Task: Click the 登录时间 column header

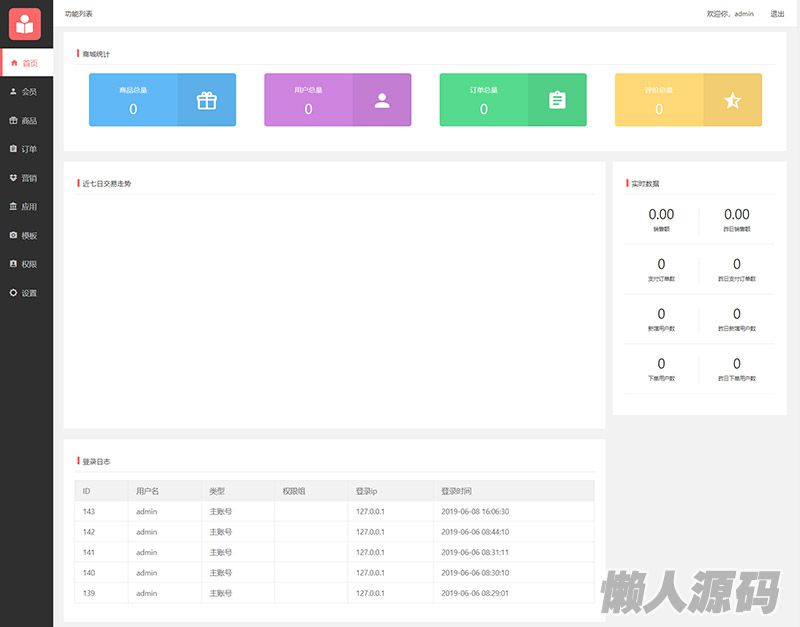Action: click(x=456, y=491)
